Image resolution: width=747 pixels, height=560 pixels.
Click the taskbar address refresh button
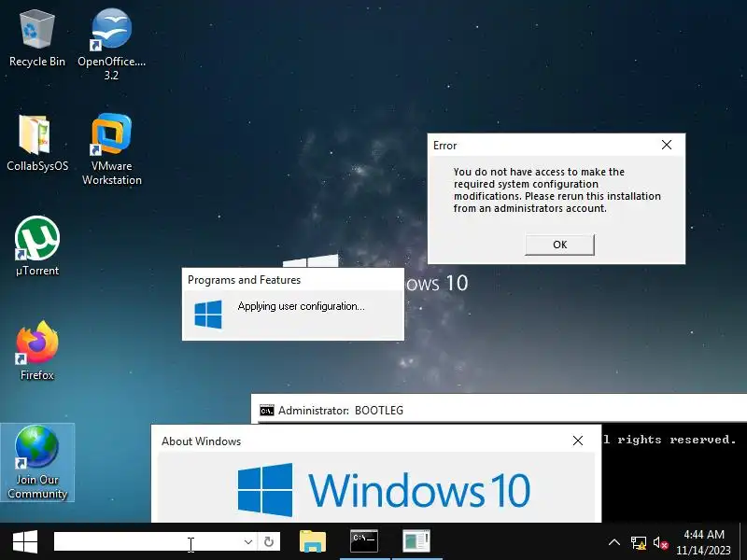[269, 542]
